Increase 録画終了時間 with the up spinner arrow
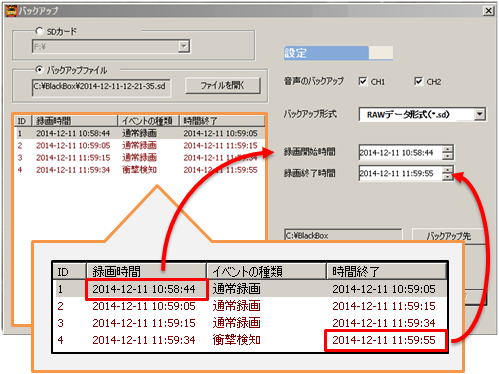The image size is (499, 374). (448, 170)
